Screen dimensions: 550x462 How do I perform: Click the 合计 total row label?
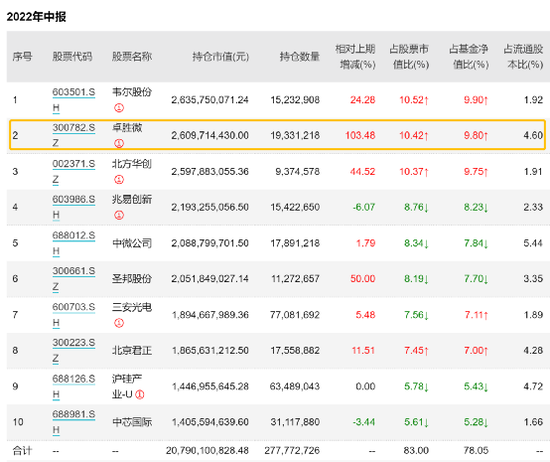coord(22,450)
